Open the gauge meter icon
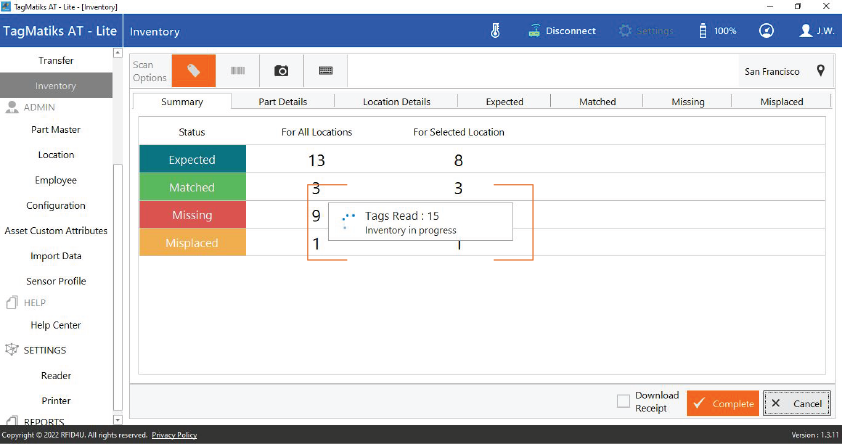 point(766,31)
